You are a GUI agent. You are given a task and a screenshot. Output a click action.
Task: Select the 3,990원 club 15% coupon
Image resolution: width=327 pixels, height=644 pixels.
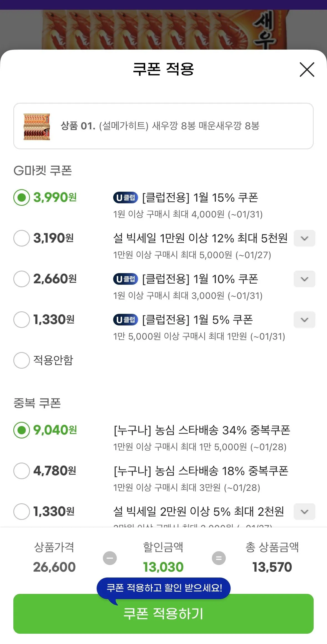tap(22, 197)
